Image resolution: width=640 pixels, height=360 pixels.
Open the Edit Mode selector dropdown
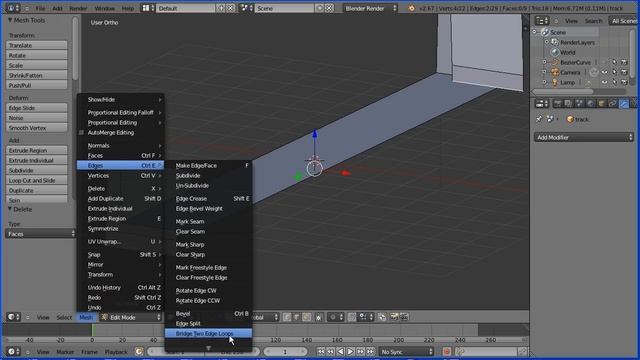click(131, 317)
